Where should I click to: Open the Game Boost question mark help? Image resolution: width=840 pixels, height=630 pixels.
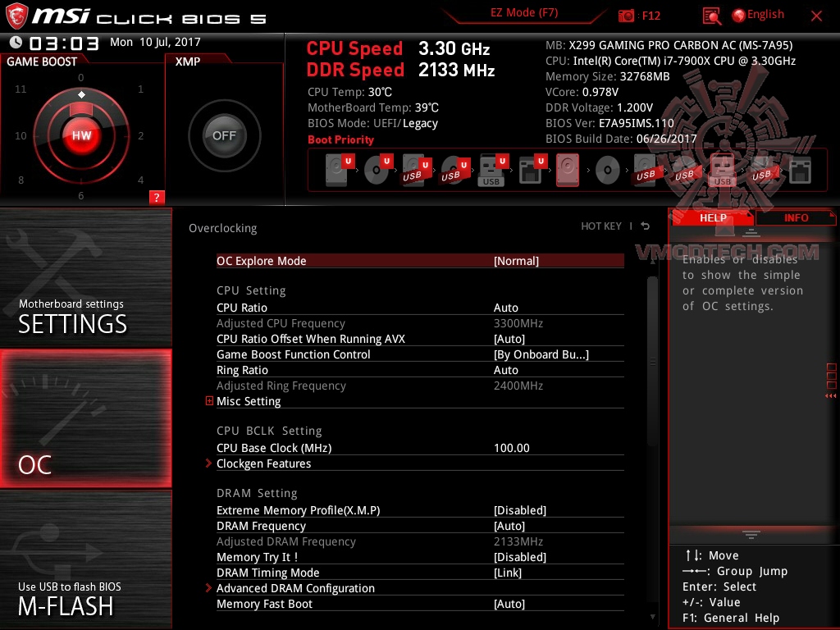coord(157,197)
